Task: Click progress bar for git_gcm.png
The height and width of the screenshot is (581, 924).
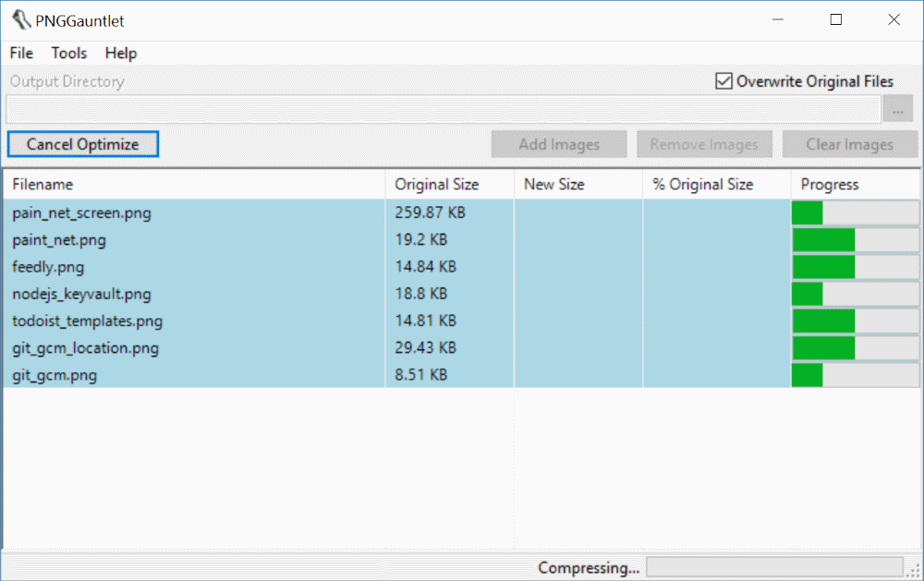Action: pyautogui.click(x=856, y=375)
